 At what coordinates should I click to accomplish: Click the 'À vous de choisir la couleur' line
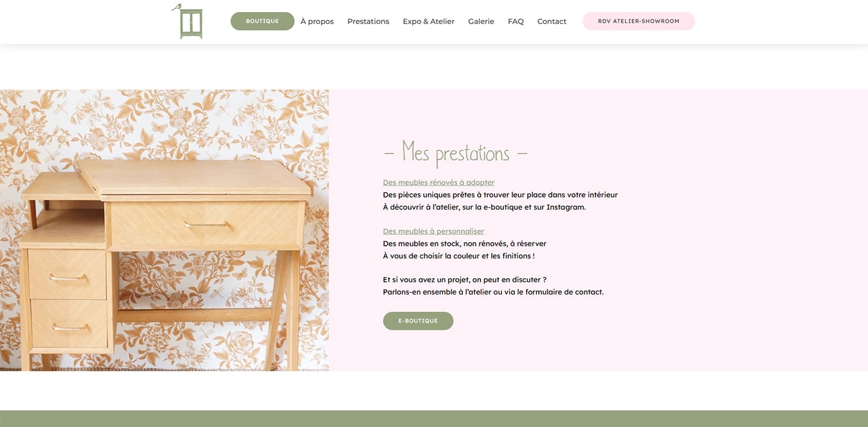(459, 256)
